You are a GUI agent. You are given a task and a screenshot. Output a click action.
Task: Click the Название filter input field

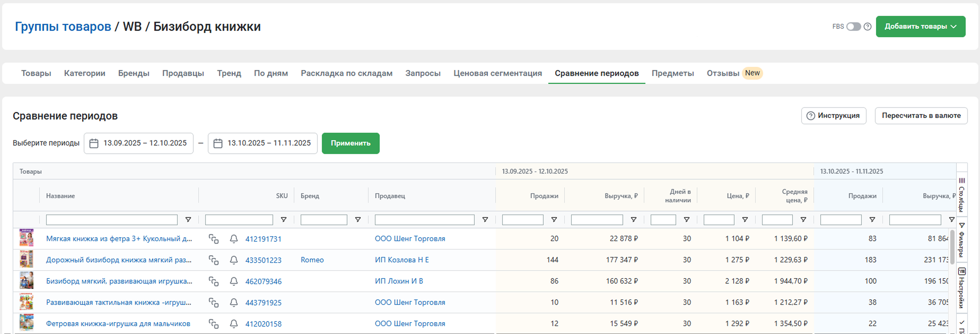(111, 220)
